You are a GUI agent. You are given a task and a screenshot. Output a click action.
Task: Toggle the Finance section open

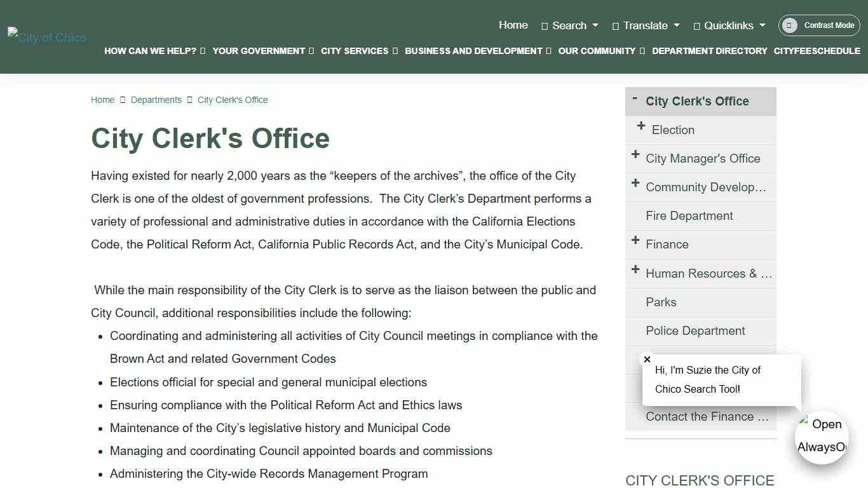pyautogui.click(x=635, y=241)
